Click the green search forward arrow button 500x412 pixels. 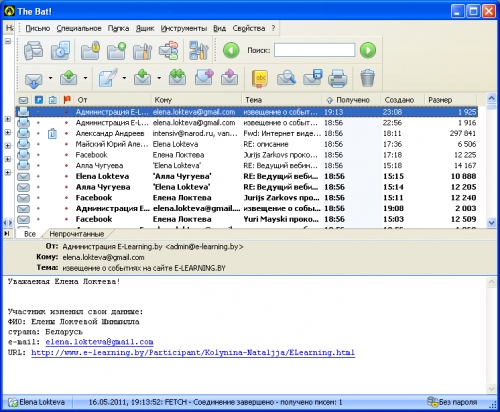[x=368, y=50]
